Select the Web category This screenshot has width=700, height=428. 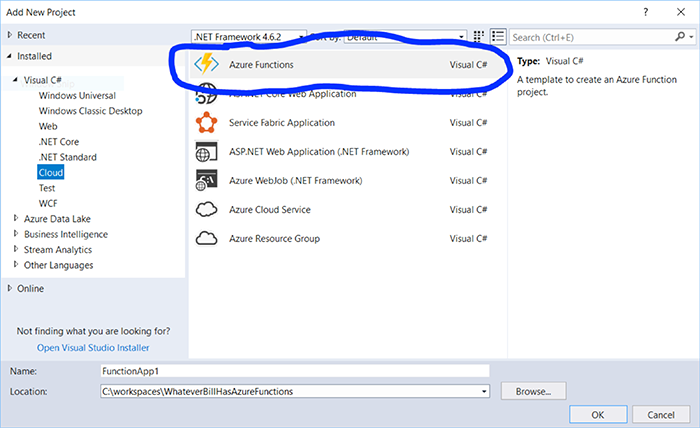pyautogui.click(x=48, y=126)
